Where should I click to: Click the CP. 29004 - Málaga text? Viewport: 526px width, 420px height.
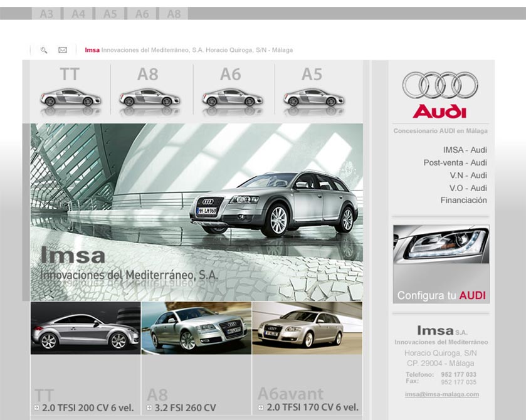pyautogui.click(x=441, y=364)
